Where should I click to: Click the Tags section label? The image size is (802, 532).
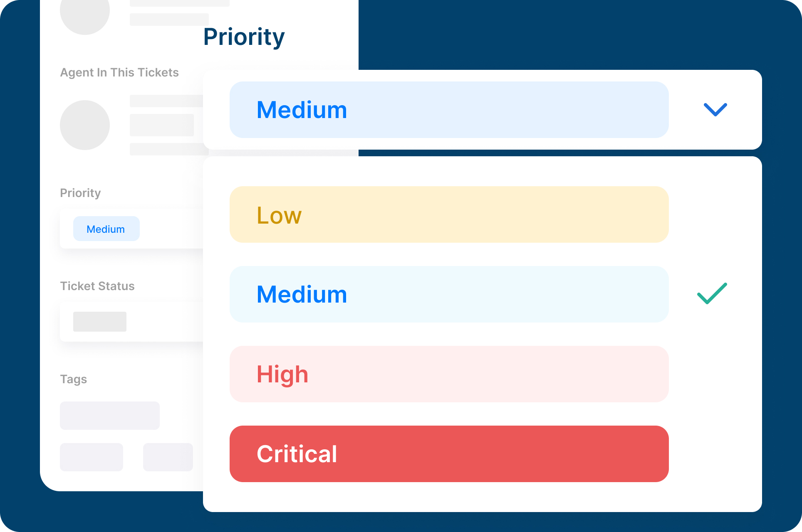pos(73,379)
